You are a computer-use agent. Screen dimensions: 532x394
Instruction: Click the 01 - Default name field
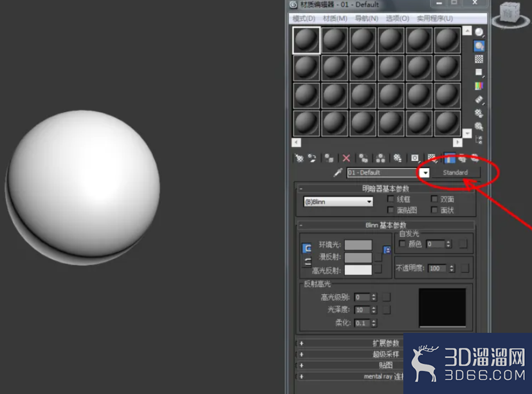click(x=383, y=173)
